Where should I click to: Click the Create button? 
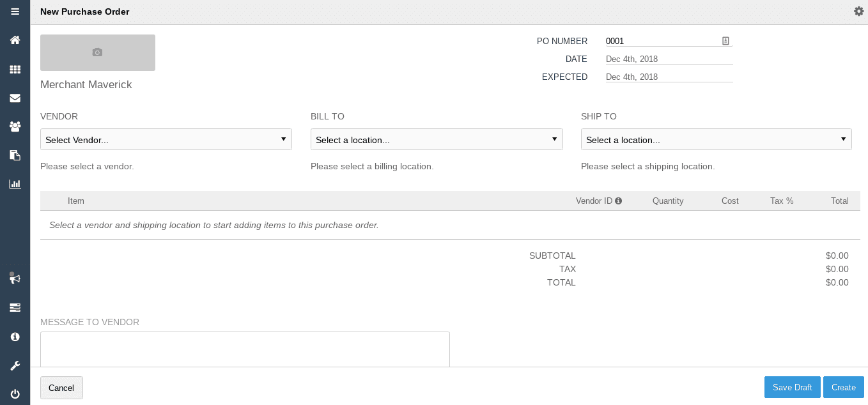pos(844,388)
